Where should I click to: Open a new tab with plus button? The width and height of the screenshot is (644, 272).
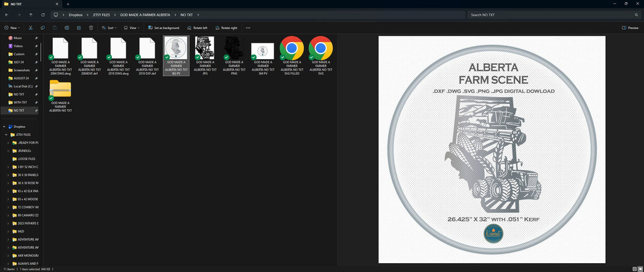click(68, 4)
